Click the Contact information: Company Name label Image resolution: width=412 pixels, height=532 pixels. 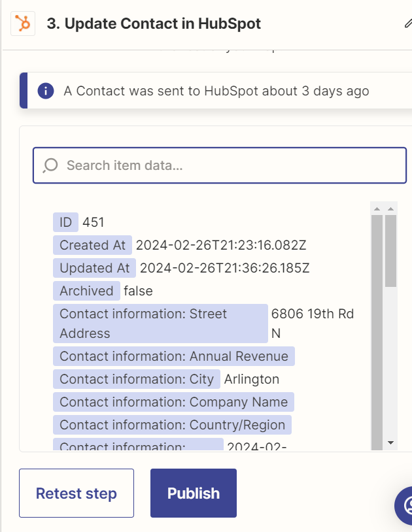pyautogui.click(x=173, y=402)
